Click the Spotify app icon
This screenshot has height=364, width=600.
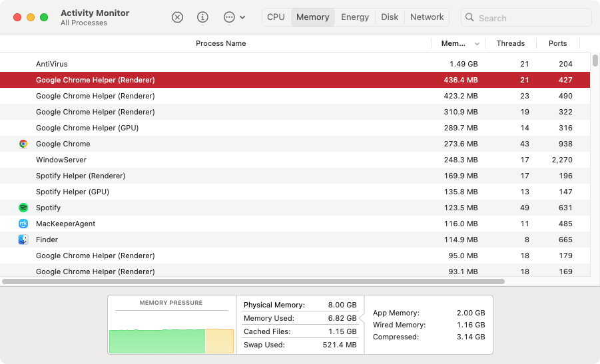pos(23,208)
